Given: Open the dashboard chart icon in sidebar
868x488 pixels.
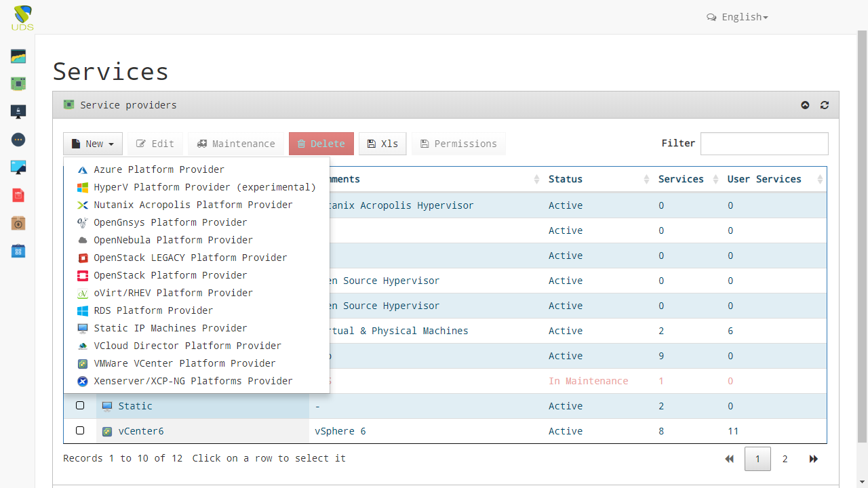Looking at the screenshot, I should pyautogui.click(x=18, y=56).
